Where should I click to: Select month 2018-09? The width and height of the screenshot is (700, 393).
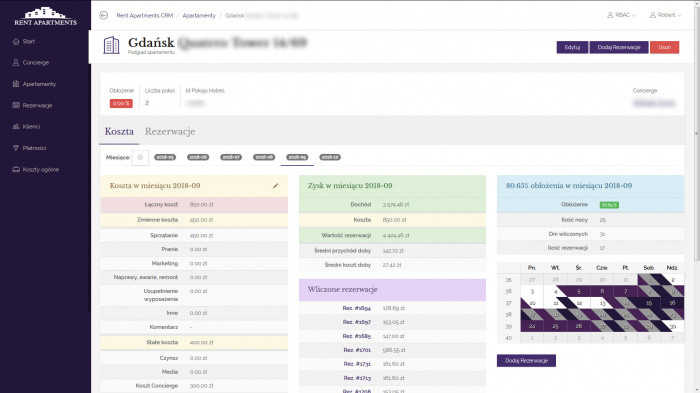point(297,157)
